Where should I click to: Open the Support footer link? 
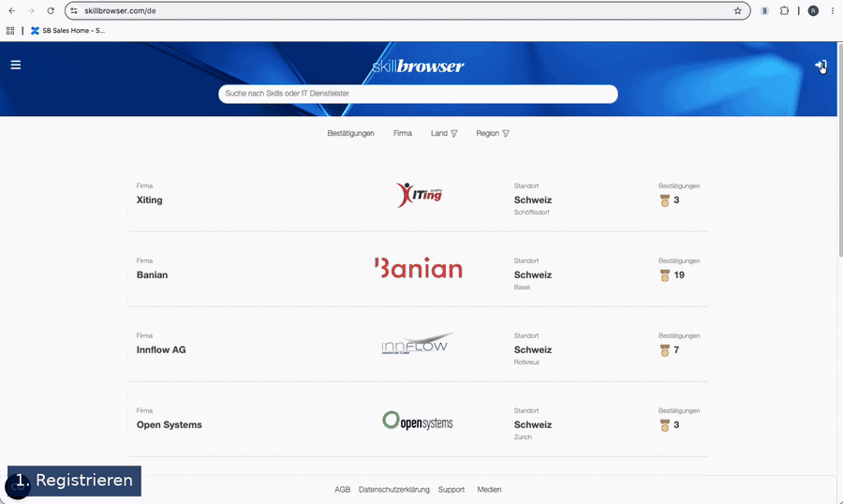(x=451, y=489)
